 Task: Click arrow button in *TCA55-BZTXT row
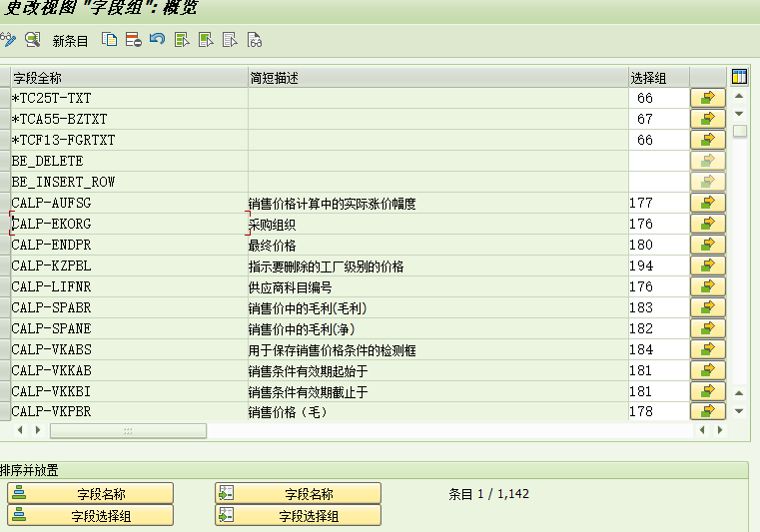pos(707,119)
